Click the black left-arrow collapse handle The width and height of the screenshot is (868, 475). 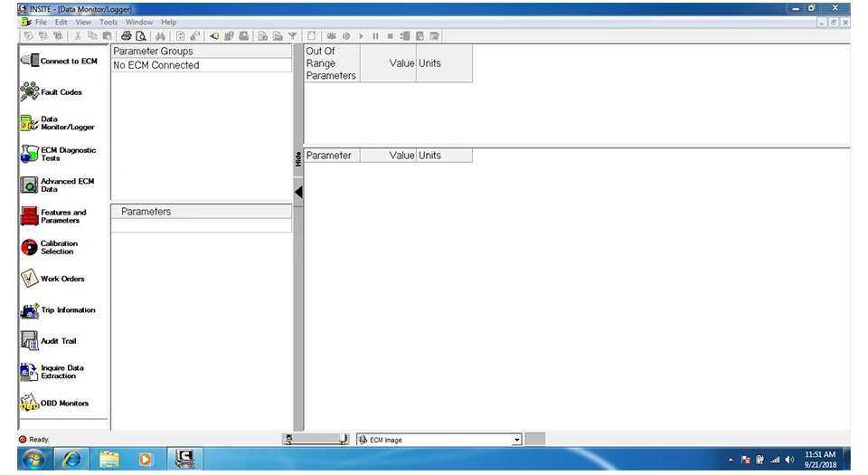(x=298, y=192)
